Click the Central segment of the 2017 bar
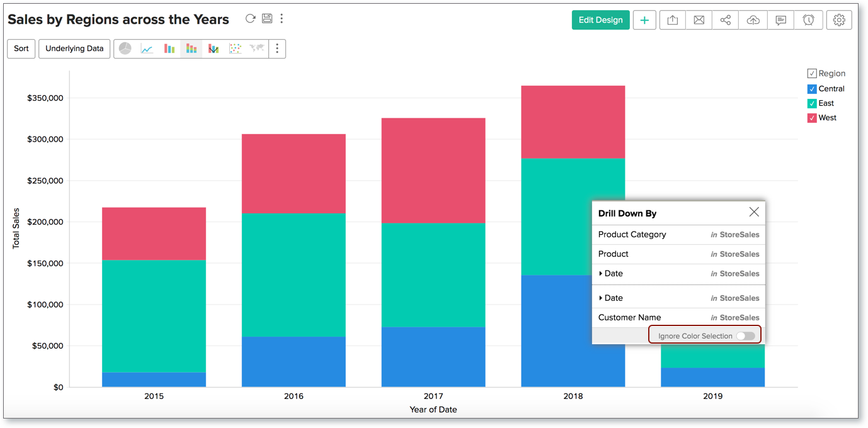 point(433,357)
